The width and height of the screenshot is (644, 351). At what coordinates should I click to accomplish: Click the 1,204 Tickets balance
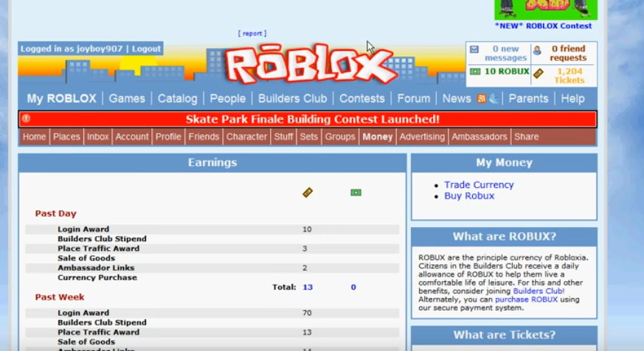[x=569, y=75]
